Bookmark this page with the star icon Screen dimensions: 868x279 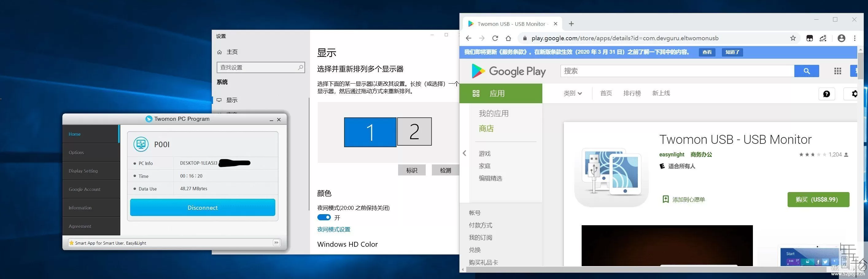pyautogui.click(x=793, y=38)
